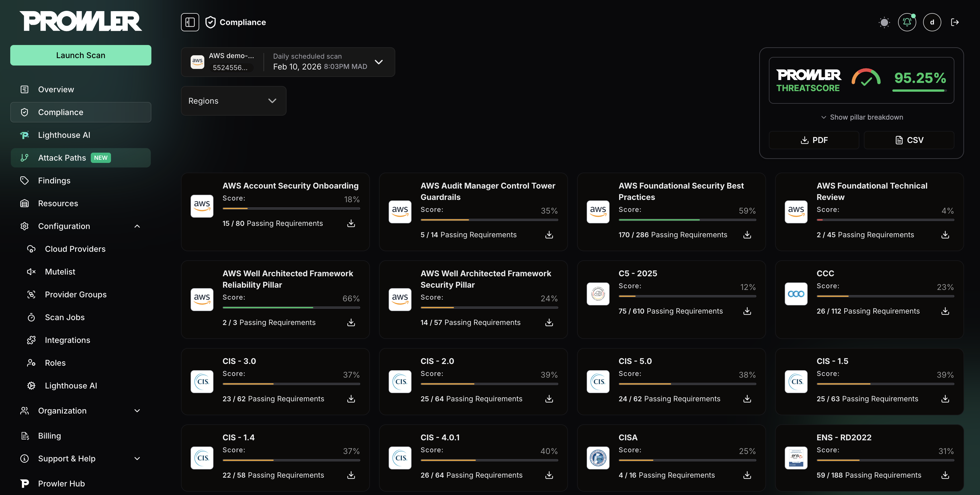Select Lighthouse AI from the sidebar

[x=64, y=135]
